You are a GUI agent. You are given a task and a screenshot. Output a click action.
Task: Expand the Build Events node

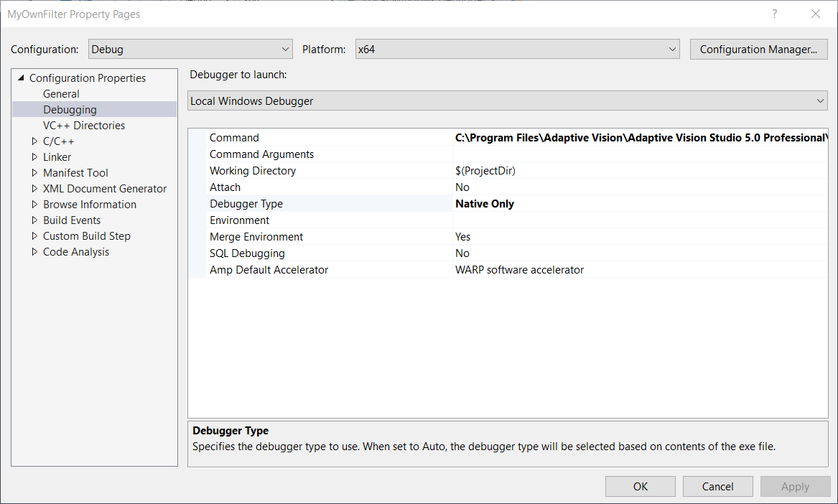(34, 220)
